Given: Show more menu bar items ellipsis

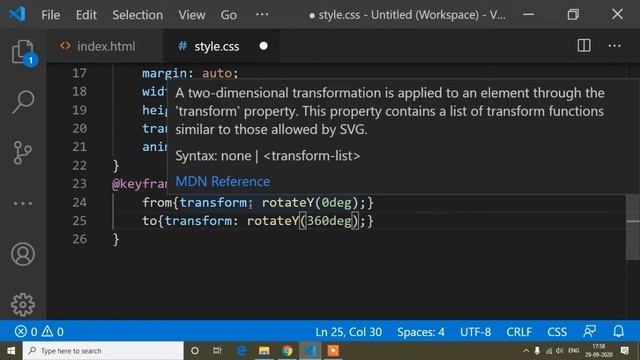Looking at the screenshot, I should tap(262, 15).
